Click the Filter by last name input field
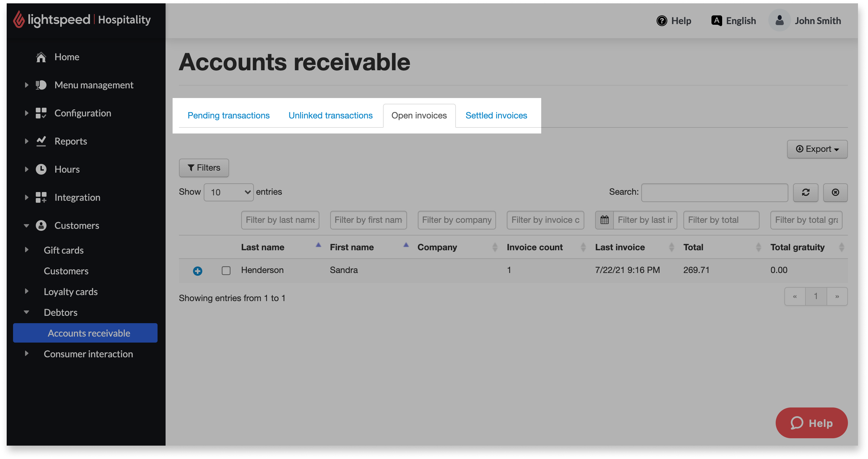 coord(280,219)
